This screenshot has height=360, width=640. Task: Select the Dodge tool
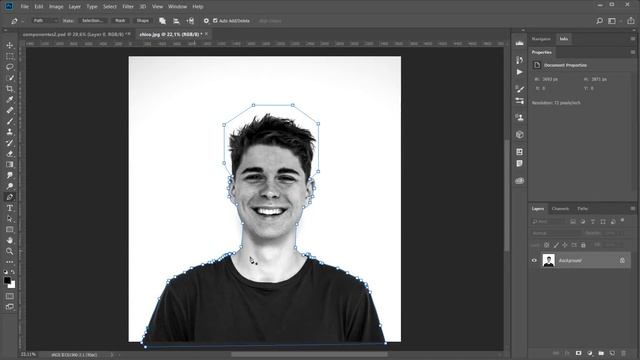click(x=10, y=186)
